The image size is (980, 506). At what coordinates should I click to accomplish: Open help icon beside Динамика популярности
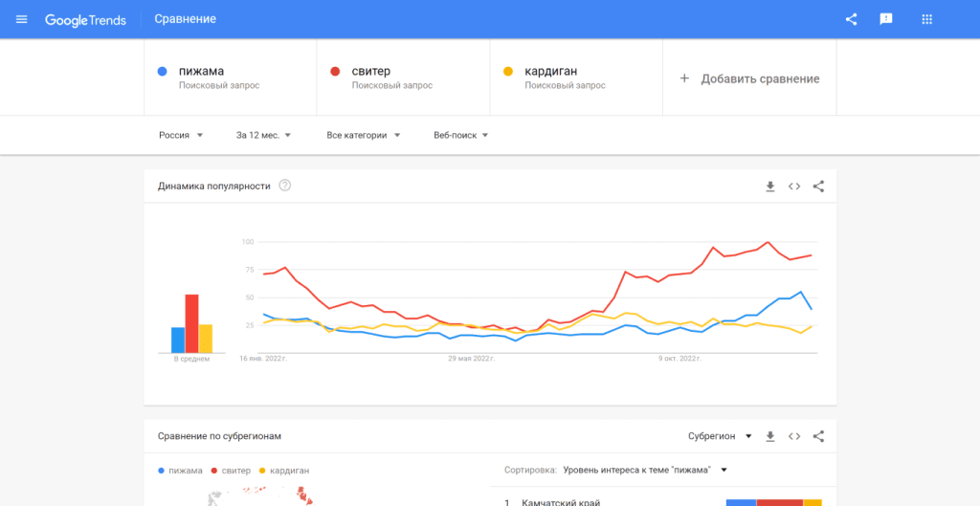[x=284, y=186]
